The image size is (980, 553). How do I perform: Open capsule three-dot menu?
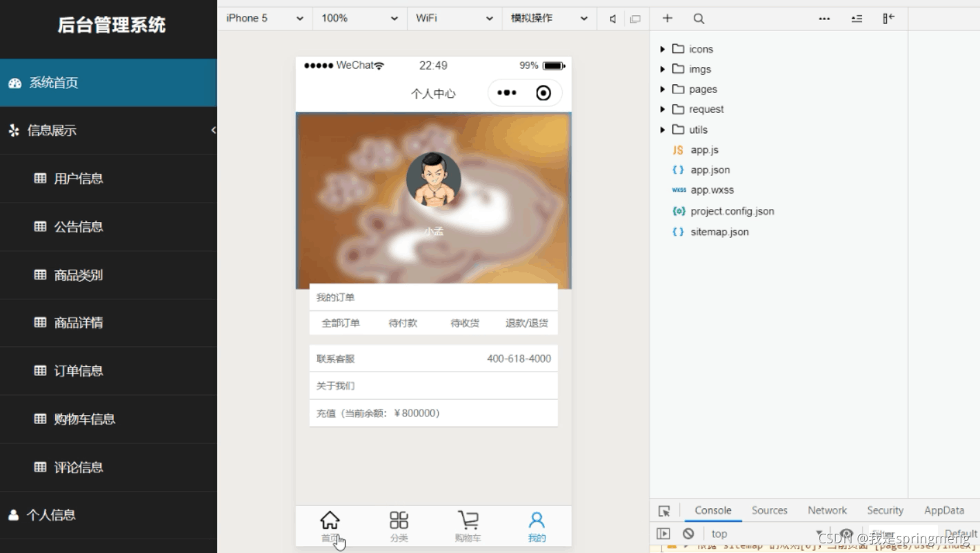coord(507,93)
